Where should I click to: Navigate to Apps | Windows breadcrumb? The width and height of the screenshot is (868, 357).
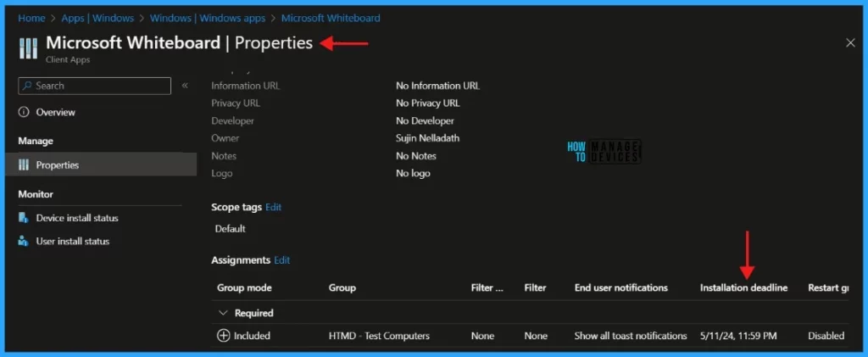(97, 19)
